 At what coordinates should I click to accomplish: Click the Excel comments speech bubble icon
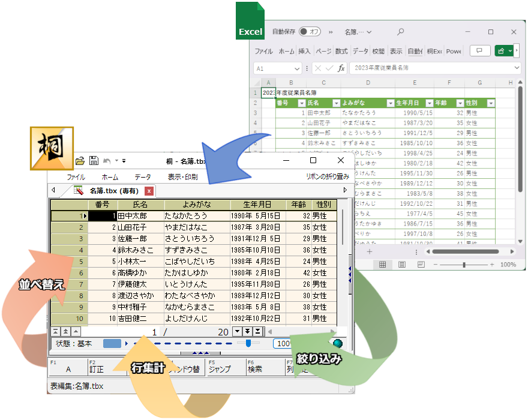[x=479, y=51]
